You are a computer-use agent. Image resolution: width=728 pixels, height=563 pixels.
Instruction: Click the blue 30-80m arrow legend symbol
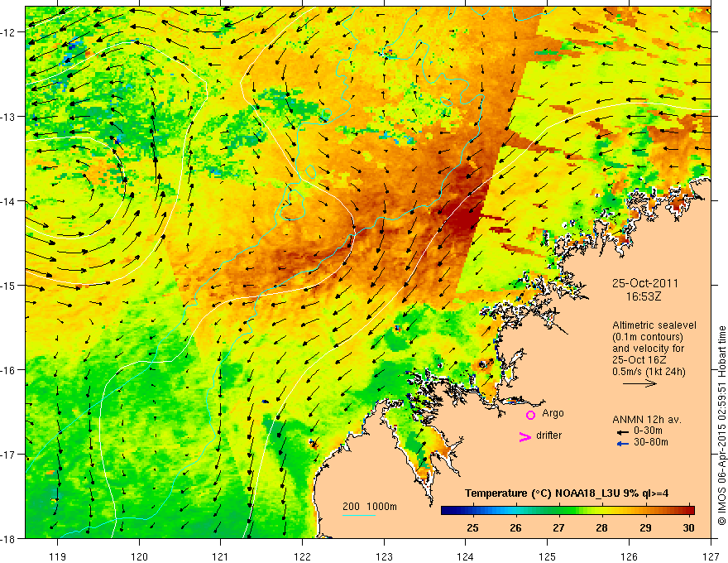(623, 444)
